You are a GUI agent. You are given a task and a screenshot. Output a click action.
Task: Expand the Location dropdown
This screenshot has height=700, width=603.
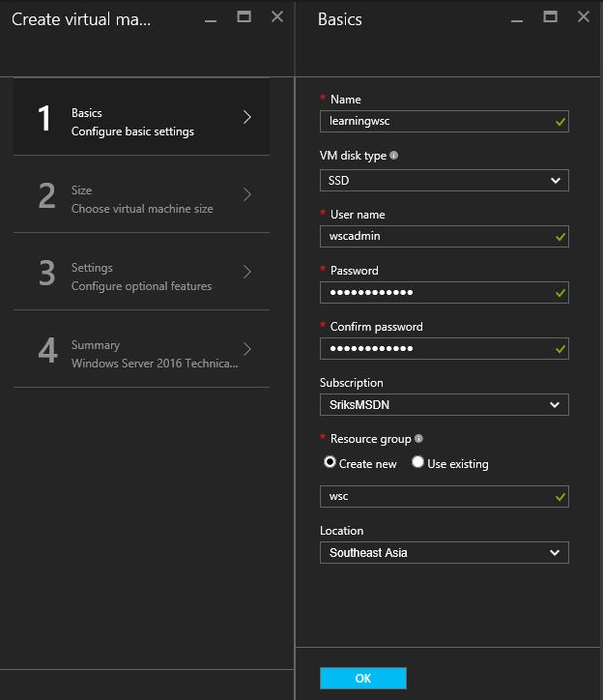pos(444,553)
